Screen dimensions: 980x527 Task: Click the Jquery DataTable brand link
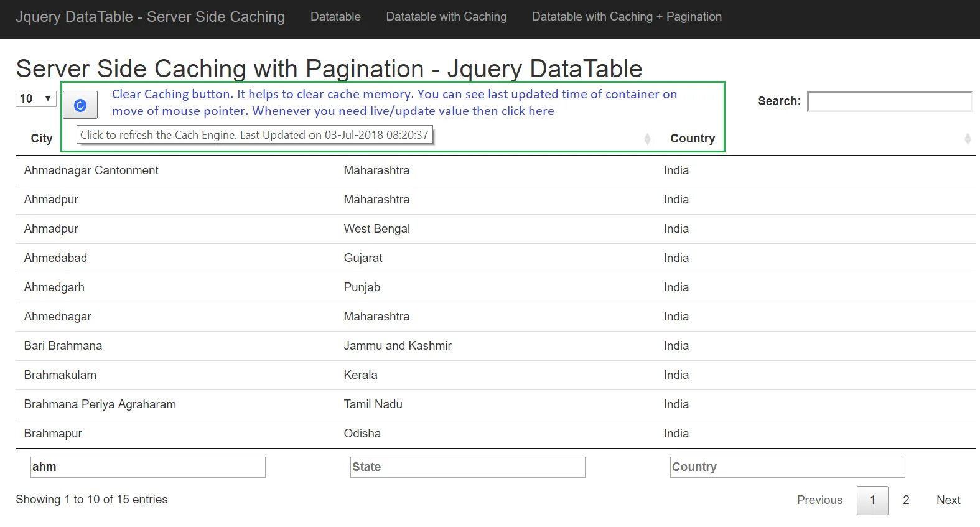click(150, 17)
